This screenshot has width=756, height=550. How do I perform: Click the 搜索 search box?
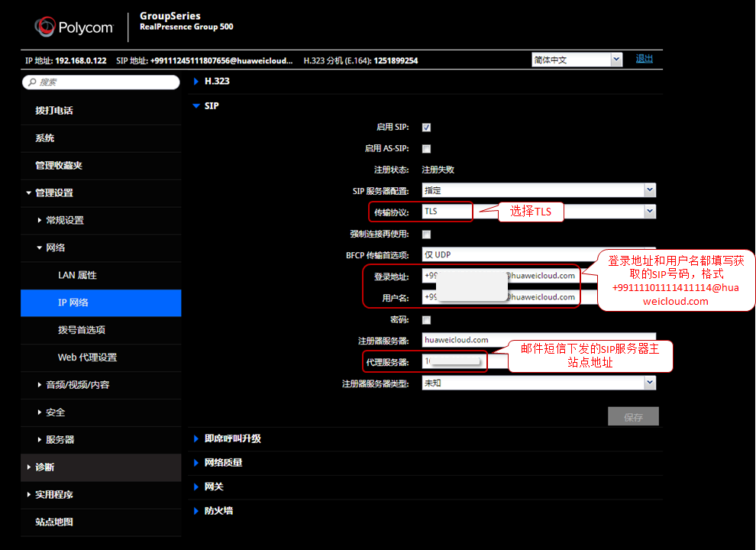tap(101, 82)
